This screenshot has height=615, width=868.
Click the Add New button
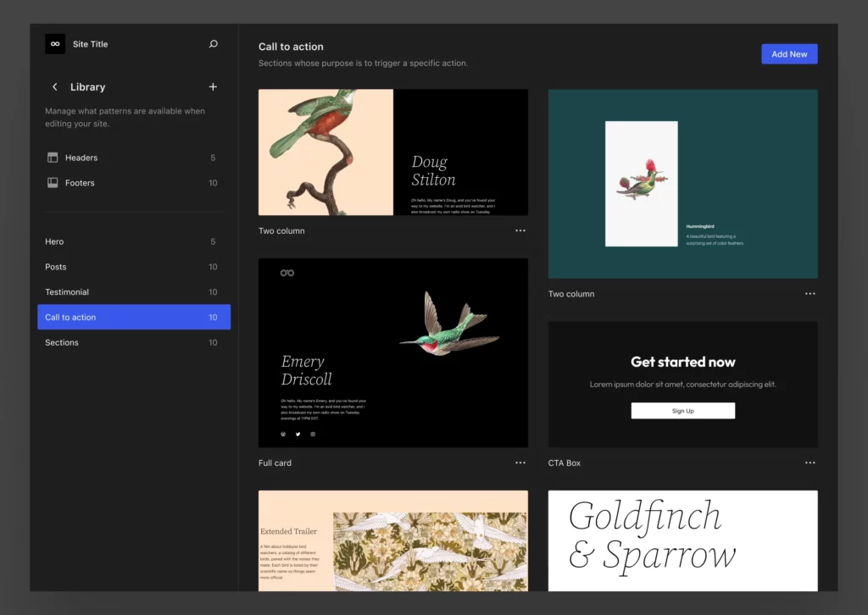pos(788,54)
